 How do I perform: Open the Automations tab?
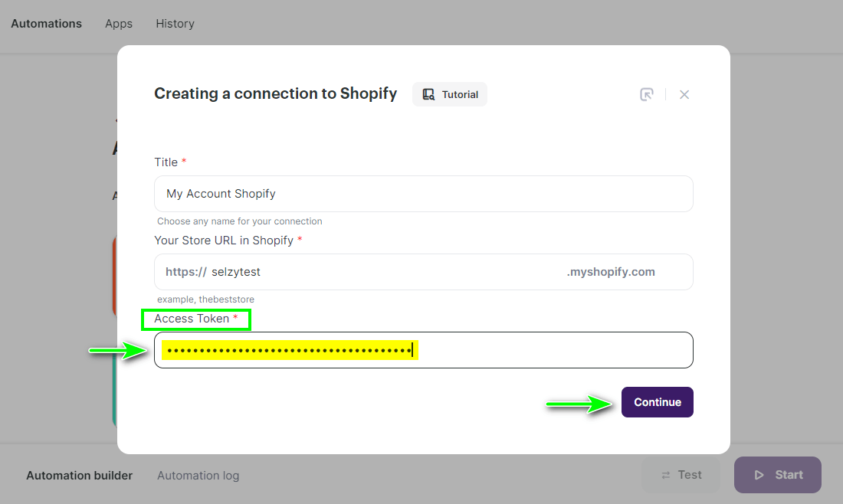46,24
